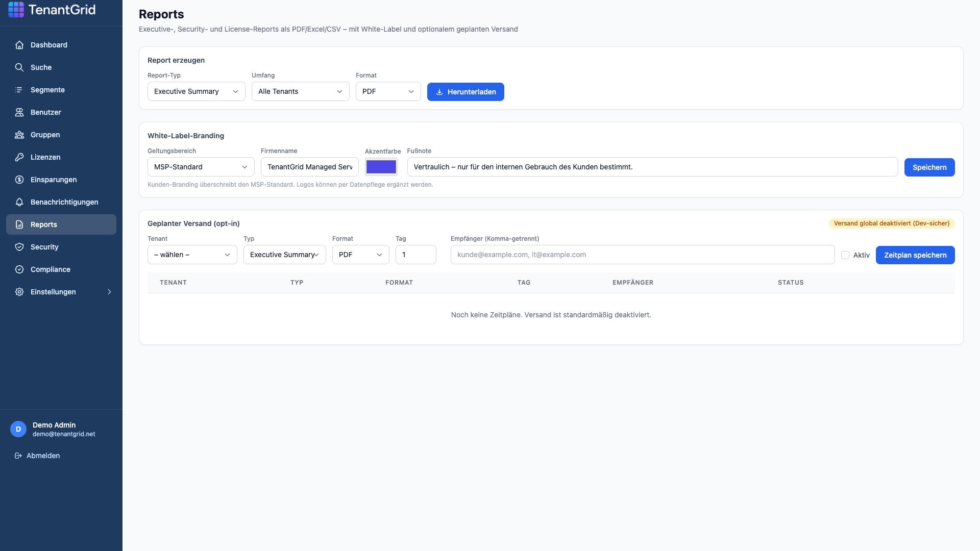Click the Abmelden link
980x551 pixels.
pos(43,456)
